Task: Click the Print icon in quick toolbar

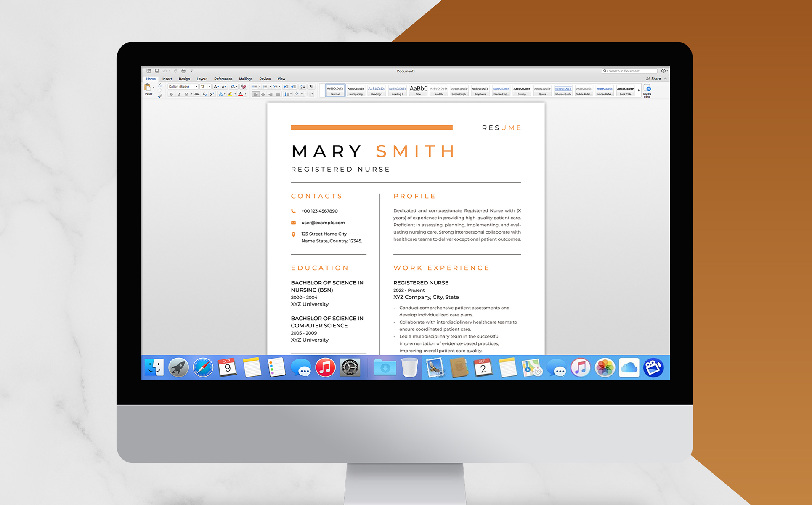Action: point(183,71)
